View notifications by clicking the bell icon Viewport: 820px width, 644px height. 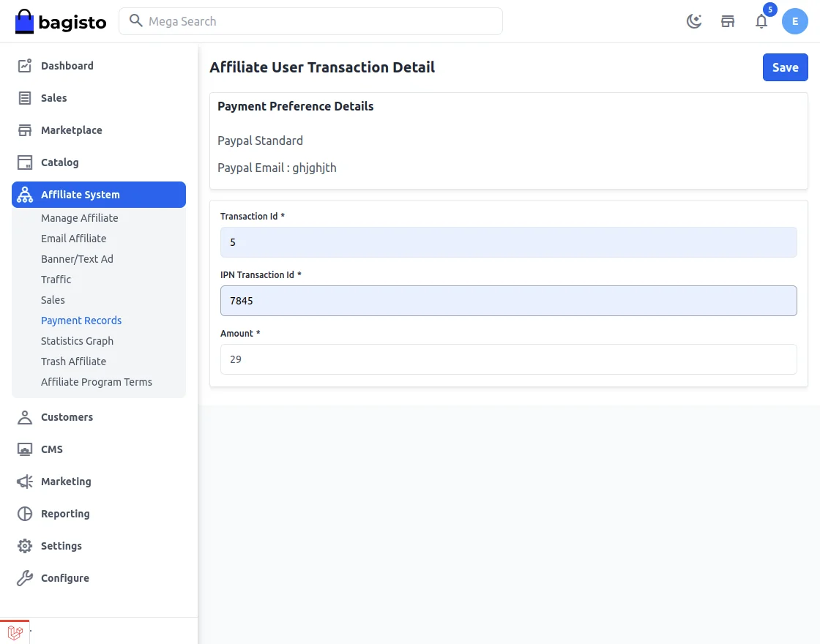(x=761, y=22)
